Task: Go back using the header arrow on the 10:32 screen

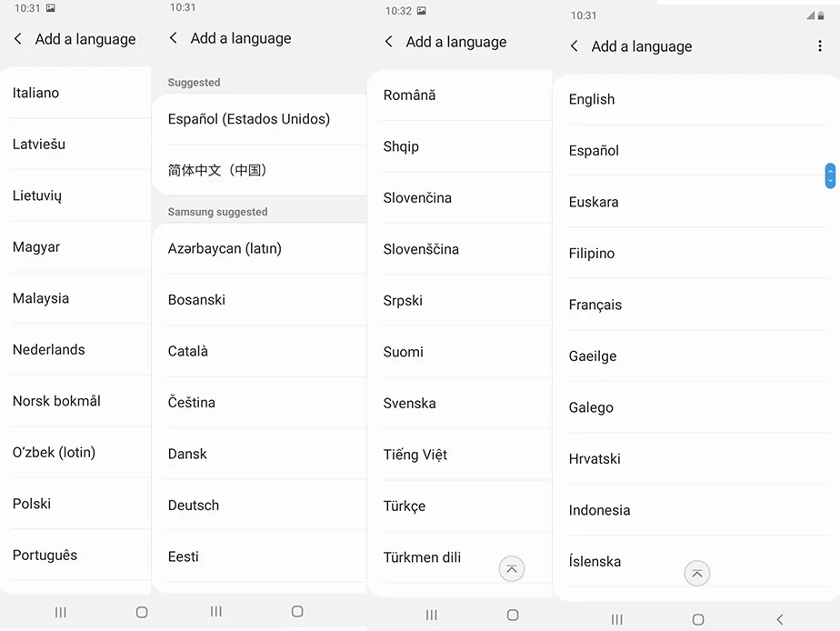Action: coord(389,42)
